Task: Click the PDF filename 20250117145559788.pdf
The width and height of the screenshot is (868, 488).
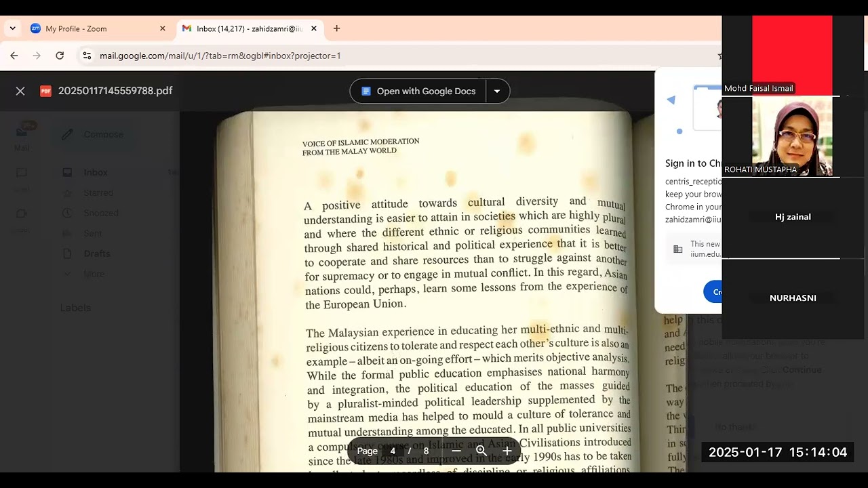Action: click(115, 91)
